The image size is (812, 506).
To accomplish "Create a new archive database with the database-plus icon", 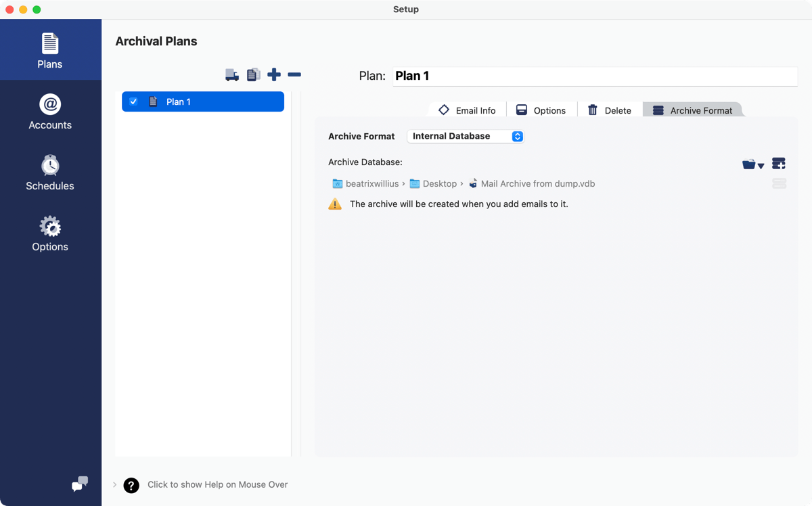I will pyautogui.click(x=778, y=163).
